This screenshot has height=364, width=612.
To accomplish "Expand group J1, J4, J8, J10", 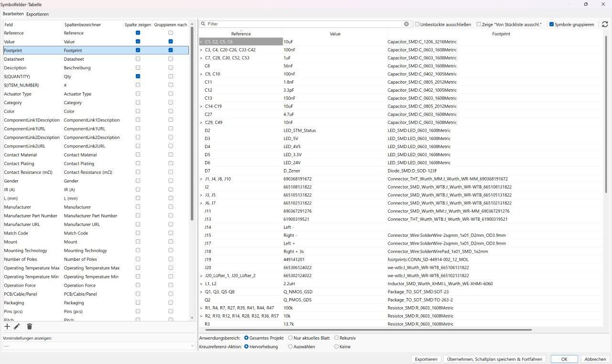I will click(x=201, y=179).
